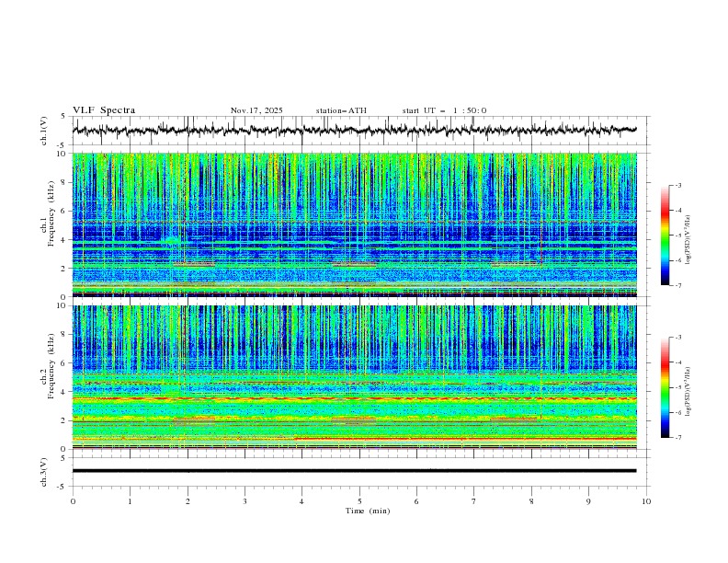Viewport: 728px width, 563px height.
Task: Click the upper PSD color scale bar
Action: click(x=665, y=236)
